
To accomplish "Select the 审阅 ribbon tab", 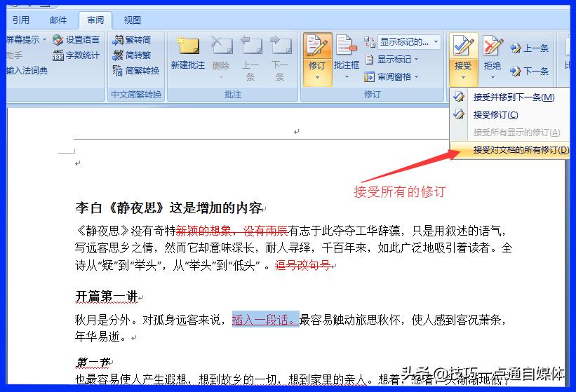I will click(x=95, y=20).
